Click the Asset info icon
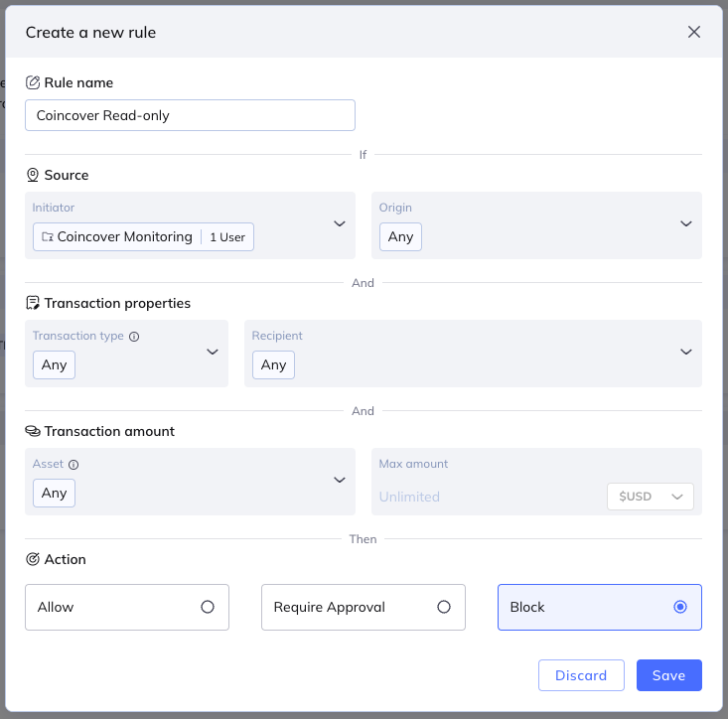Viewport: 728px width, 719px height. (73, 465)
